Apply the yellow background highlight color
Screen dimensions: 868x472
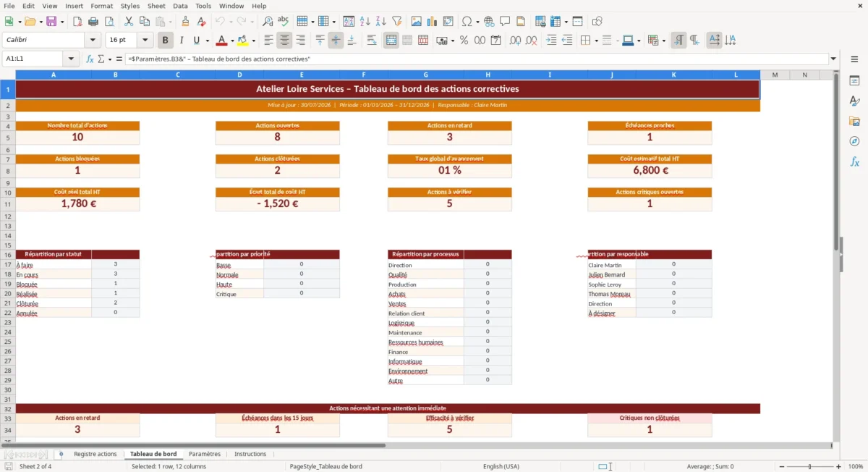[243, 41]
